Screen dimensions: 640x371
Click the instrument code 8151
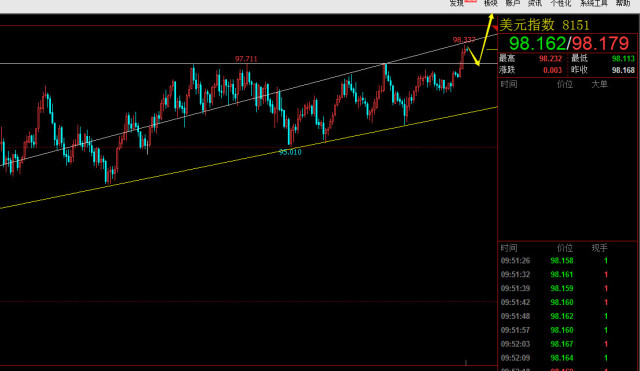(576, 26)
